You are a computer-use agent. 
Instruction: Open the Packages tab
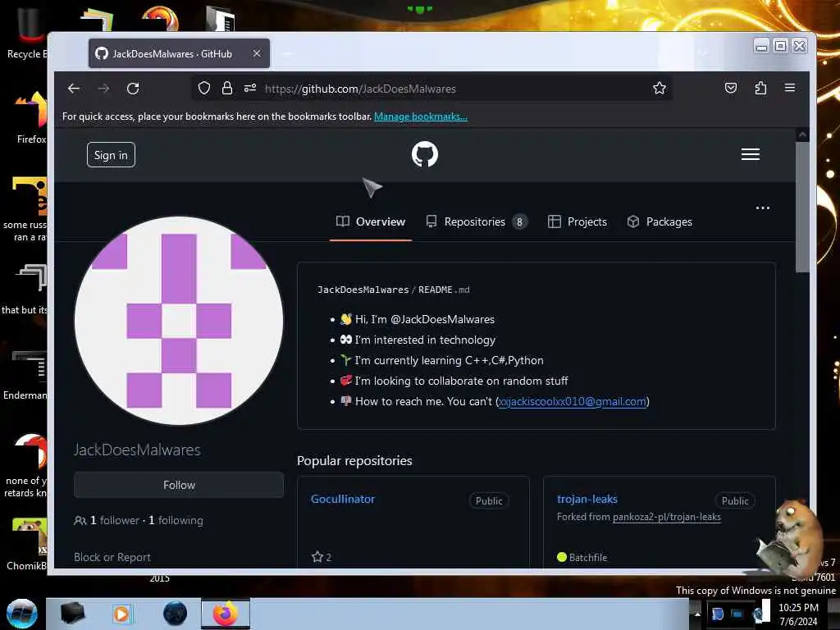[660, 221]
